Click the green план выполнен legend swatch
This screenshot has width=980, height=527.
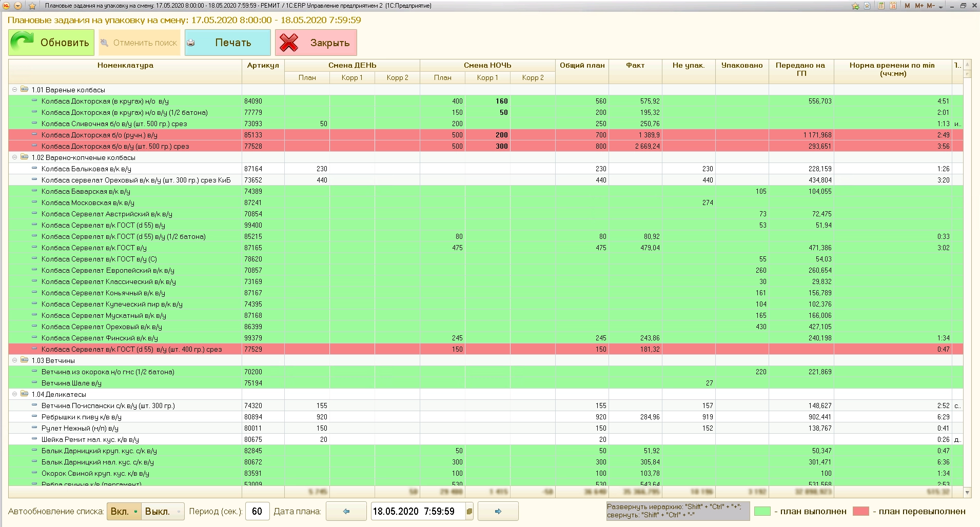point(762,511)
